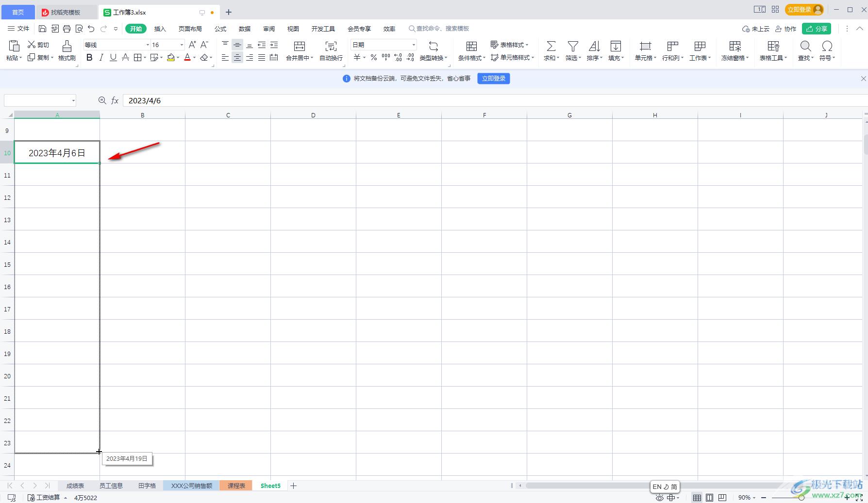The image size is (868, 503).
Task: Increase font size with A+ icon
Action: coord(192,45)
